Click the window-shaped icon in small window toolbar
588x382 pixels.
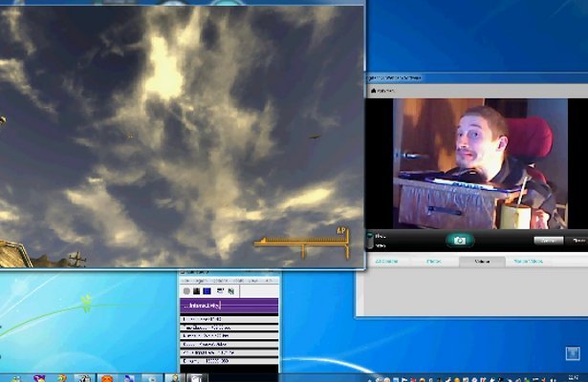pyautogui.click(x=221, y=290)
